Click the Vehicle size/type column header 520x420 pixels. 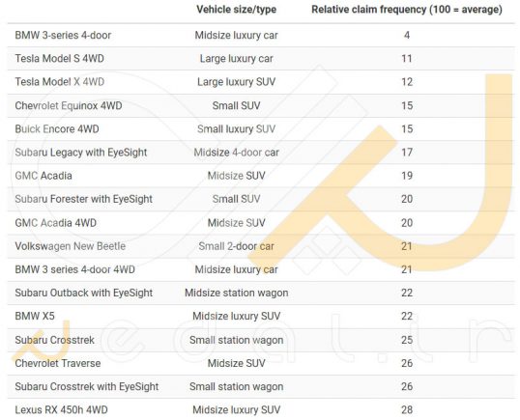point(236,10)
